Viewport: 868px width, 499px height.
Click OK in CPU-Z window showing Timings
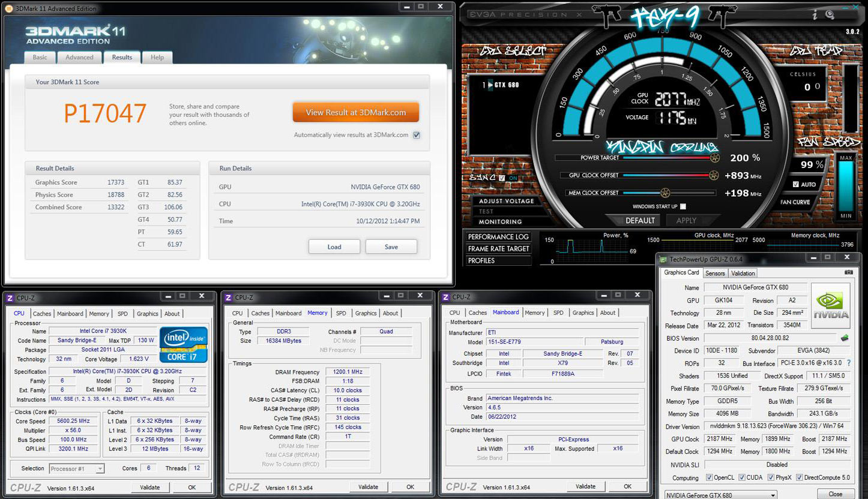[410, 487]
